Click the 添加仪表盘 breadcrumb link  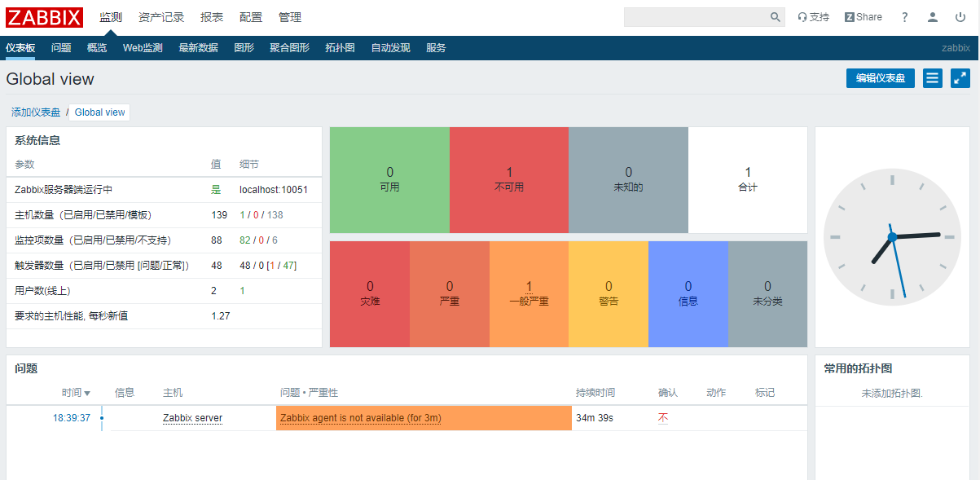click(x=36, y=112)
